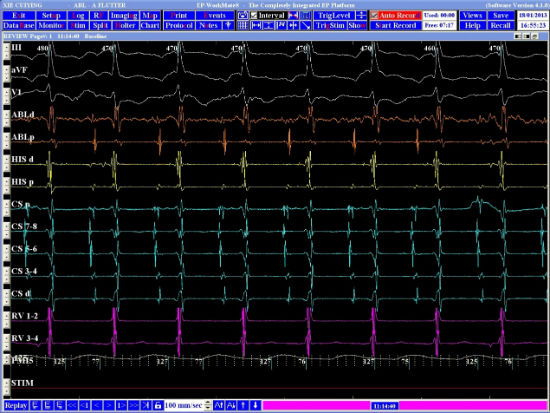Image resolution: width=550 pixels, height=413 pixels.
Task: Open the Map button
Action: [x=150, y=15]
